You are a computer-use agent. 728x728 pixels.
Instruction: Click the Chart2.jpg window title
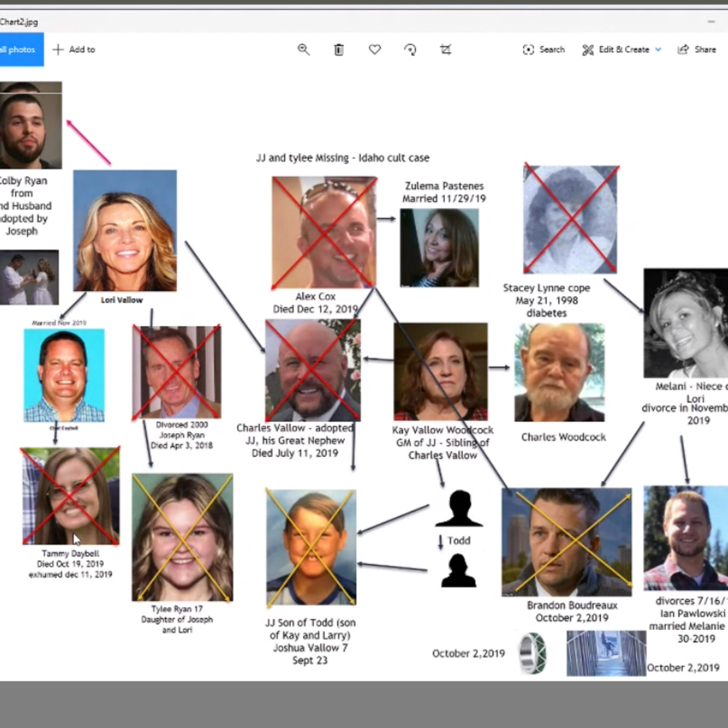[19, 22]
